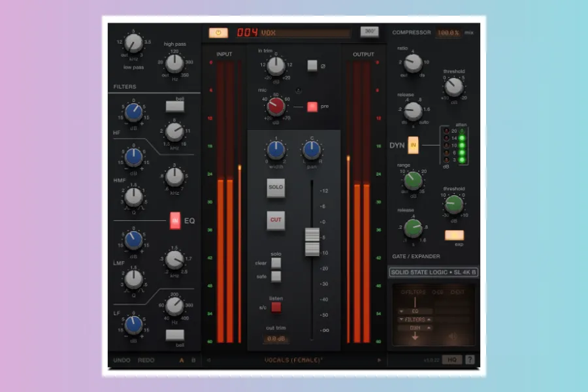Viewport: 588px width, 392px height.
Task: Open the EQ routing order dropdown
Action: click(x=414, y=311)
